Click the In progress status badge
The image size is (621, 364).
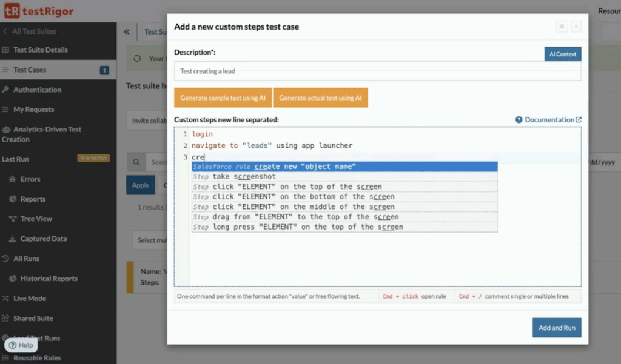(93, 158)
